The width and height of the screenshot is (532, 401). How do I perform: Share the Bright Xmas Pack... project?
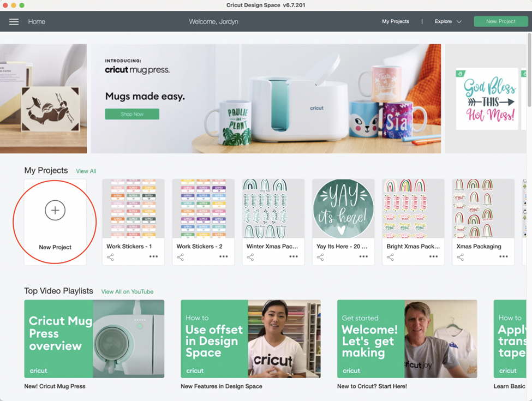pyautogui.click(x=391, y=257)
